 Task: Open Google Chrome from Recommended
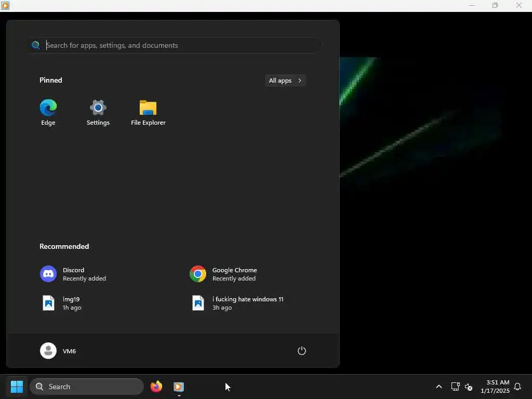coord(223,274)
